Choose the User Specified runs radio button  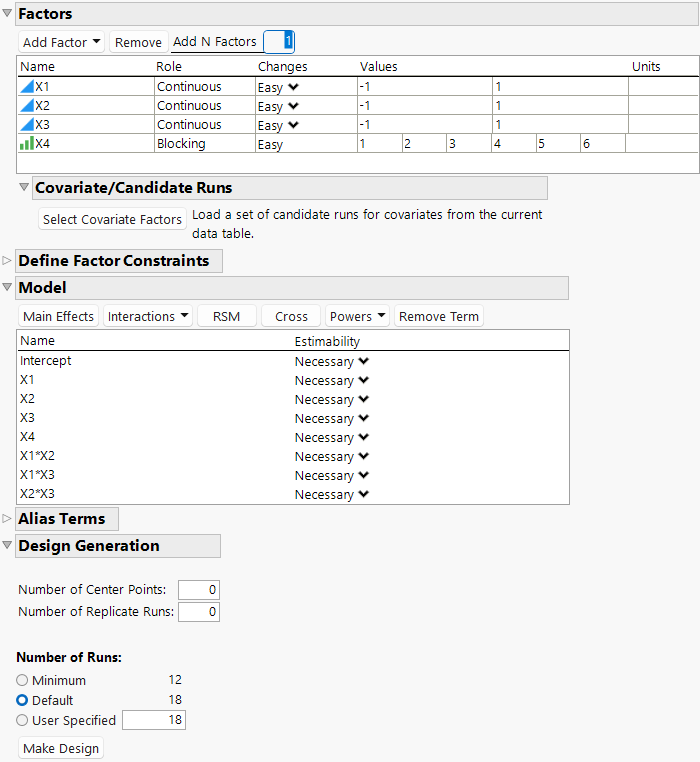pyautogui.click(x=22, y=721)
